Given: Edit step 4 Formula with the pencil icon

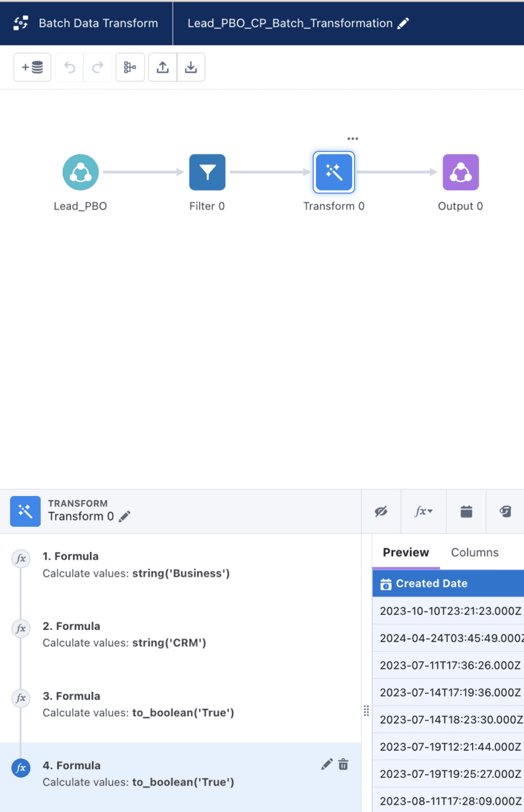Looking at the screenshot, I should coord(327,764).
